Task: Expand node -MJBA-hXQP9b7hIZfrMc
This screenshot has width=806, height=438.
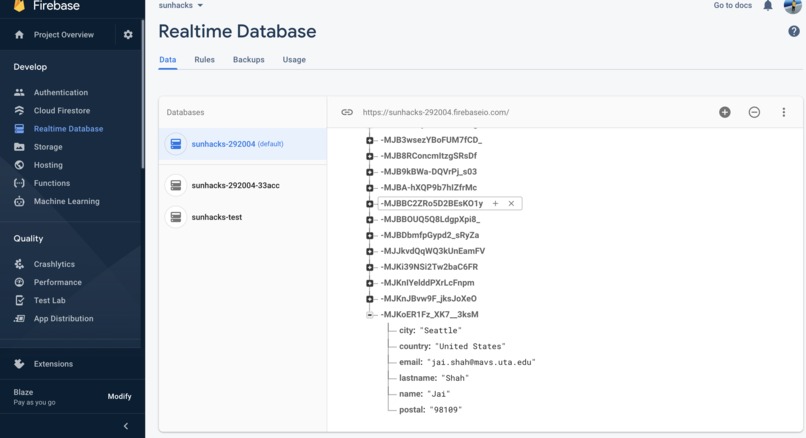Action: (x=370, y=188)
